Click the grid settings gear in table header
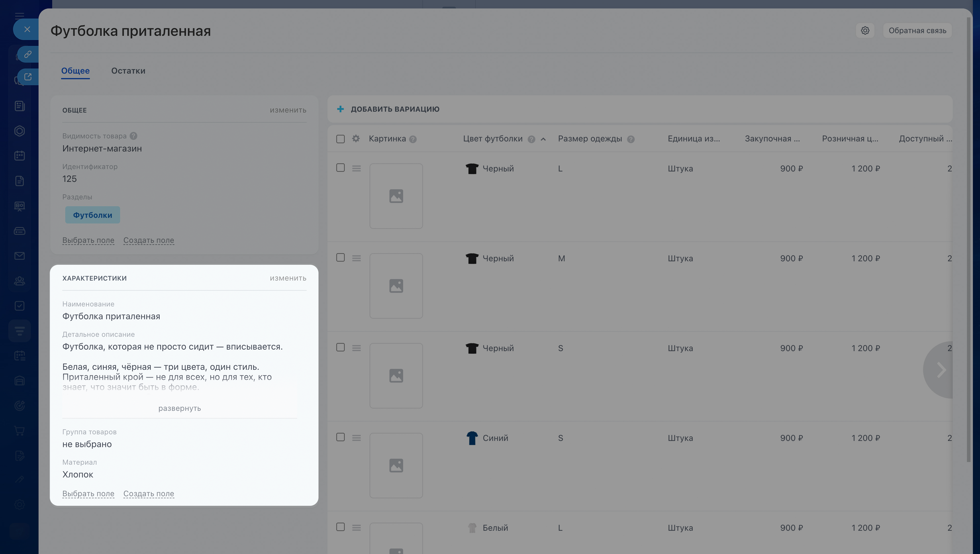 356,139
